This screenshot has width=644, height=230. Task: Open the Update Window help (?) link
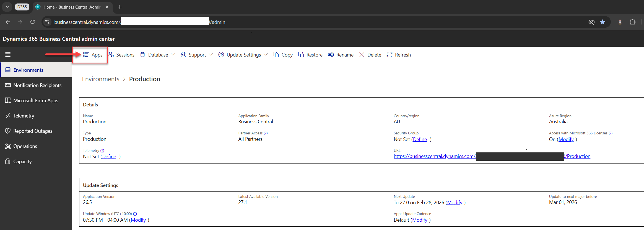tap(135, 214)
